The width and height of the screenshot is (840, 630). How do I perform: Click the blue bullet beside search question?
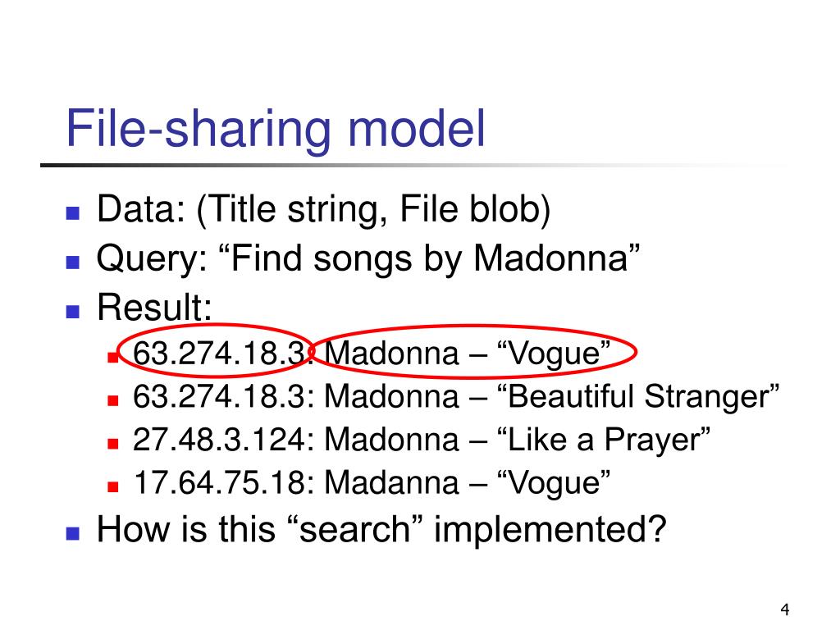(72, 533)
